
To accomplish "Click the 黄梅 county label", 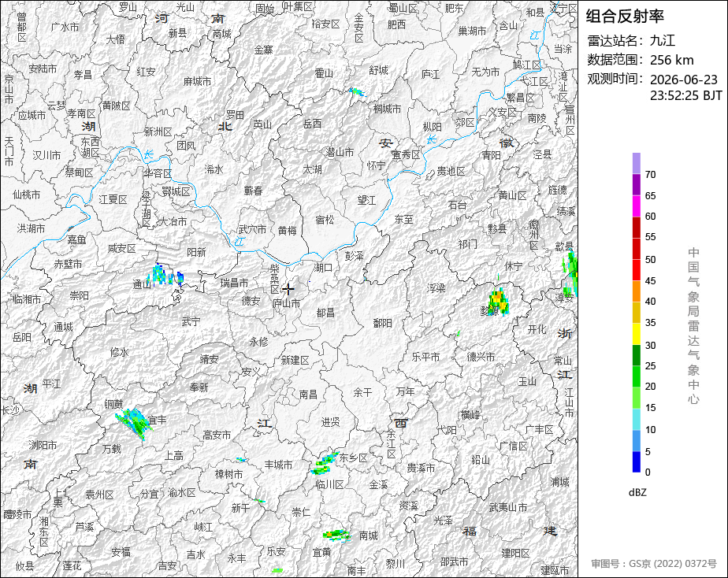I will click(x=288, y=230).
